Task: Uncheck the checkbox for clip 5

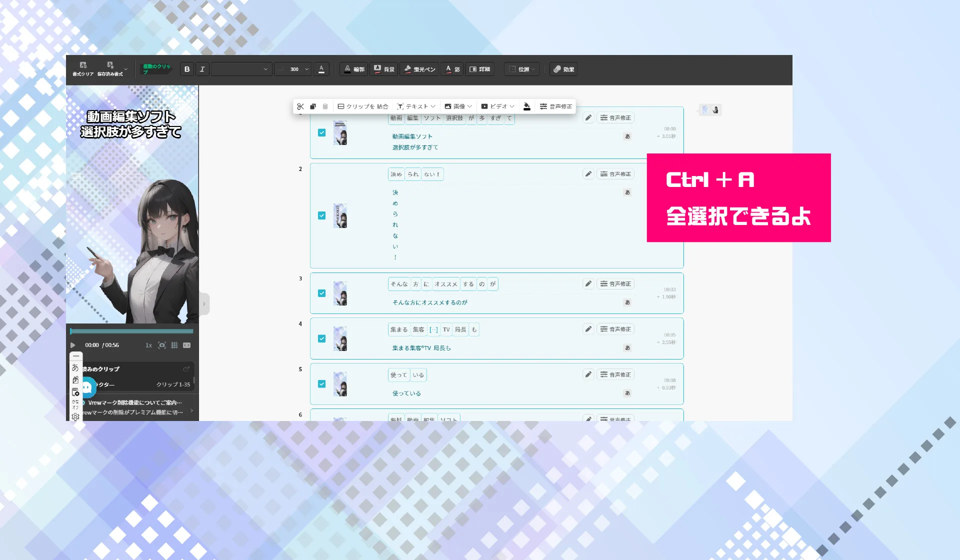Action: tap(321, 384)
